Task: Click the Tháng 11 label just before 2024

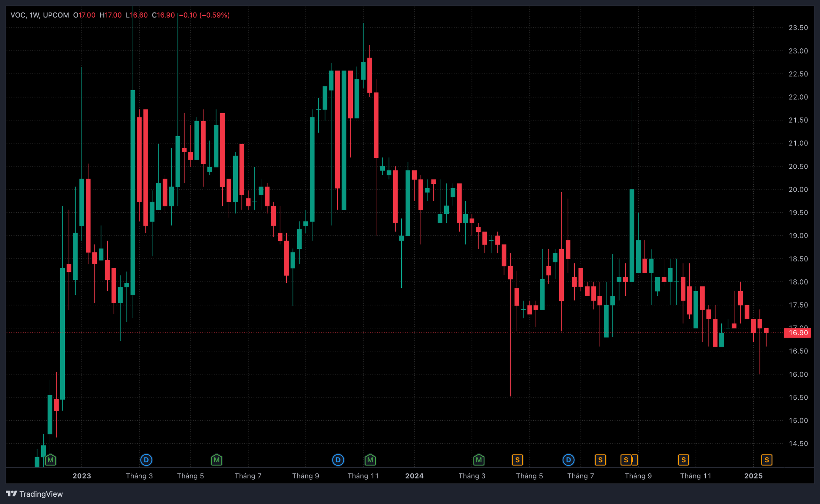Action: (x=363, y=476)
